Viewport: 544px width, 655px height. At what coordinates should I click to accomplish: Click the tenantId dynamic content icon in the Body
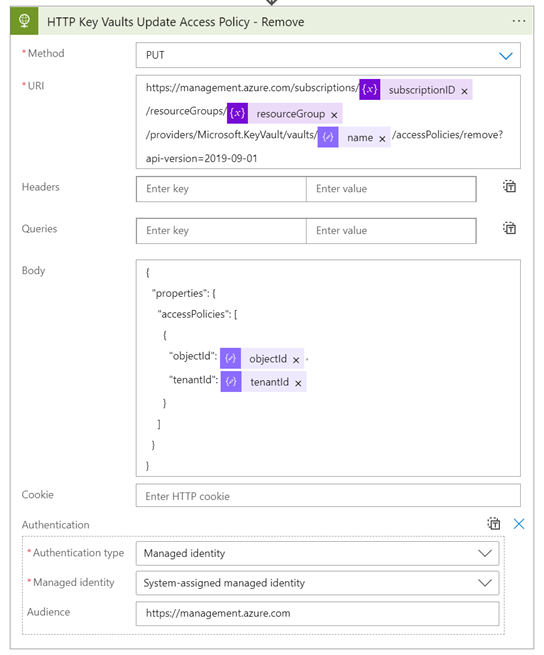pyautogui.click(x=231, y=381)
